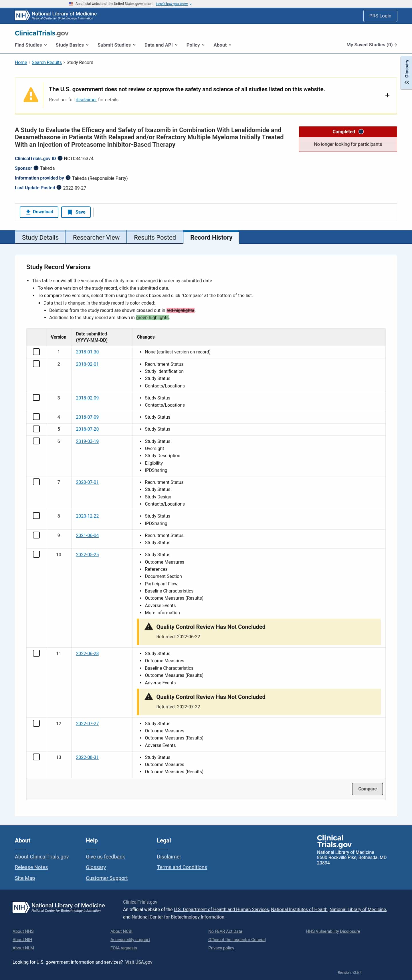This screenshot has width=412, height=980.
Task: View version submitted 2020-07-01
Action: pos(87,482)
